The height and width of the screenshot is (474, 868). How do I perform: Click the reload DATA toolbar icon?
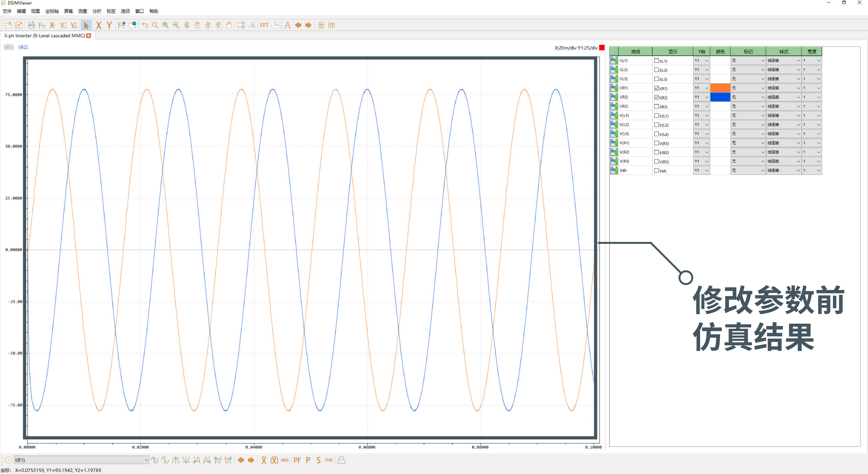click(31, 25)
